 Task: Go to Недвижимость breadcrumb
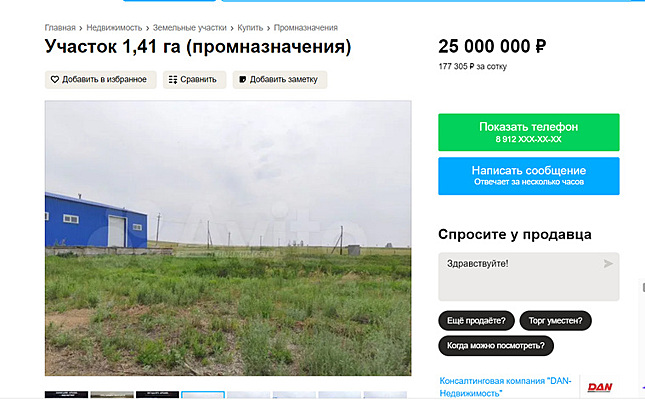coord(114,28)
